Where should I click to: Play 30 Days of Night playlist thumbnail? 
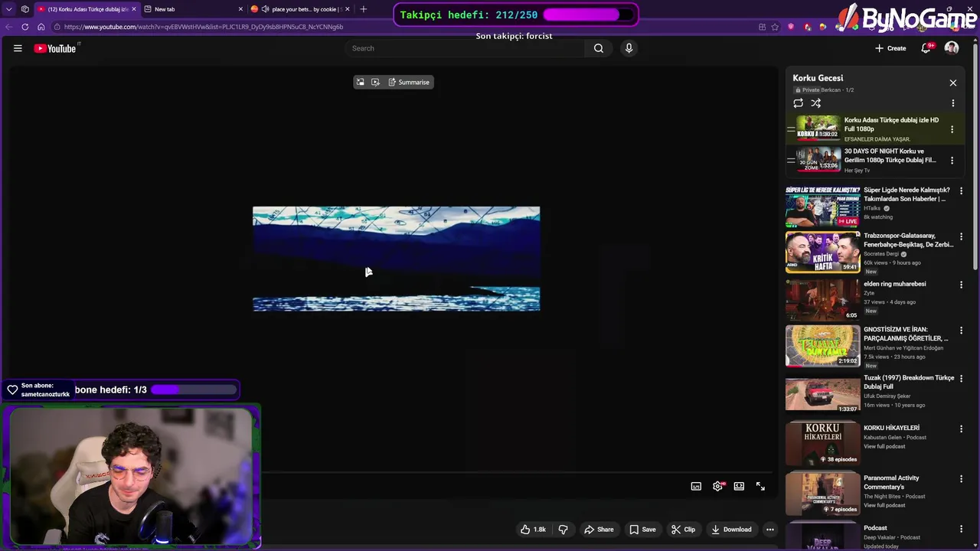(818, 159)
